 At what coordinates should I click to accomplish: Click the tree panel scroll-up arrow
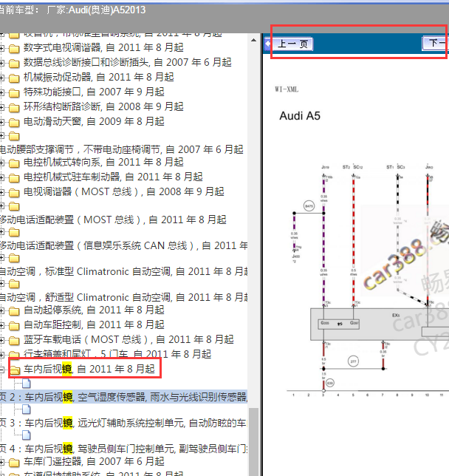pyautogui.click(x=253, y=40)
